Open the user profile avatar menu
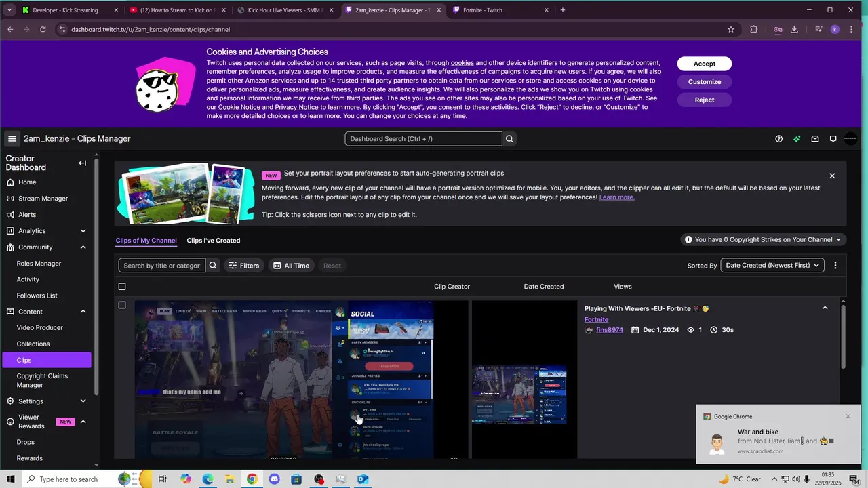The image size is (868, 488). click(x=850, y=139)
